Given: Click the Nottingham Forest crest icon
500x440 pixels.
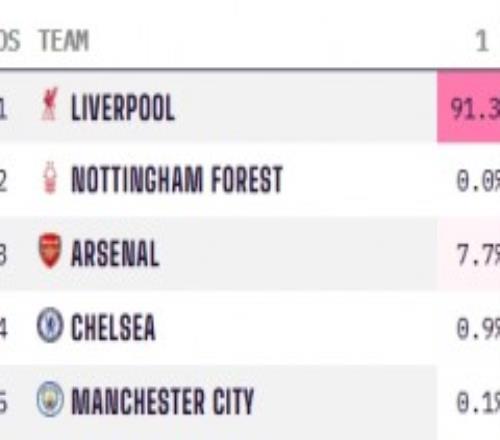Looking at the screenshot, I should click(50, 178).
